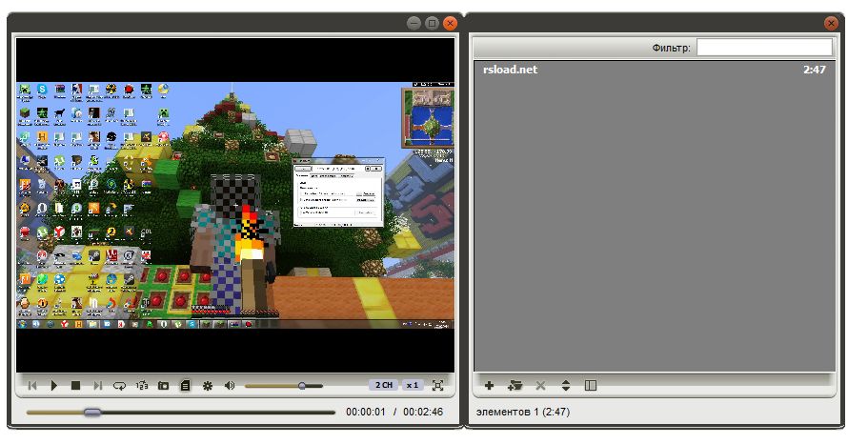Viewport: 868px width, 444px height.
Task: Click the X remove item icon
Action: coord(540,385)
